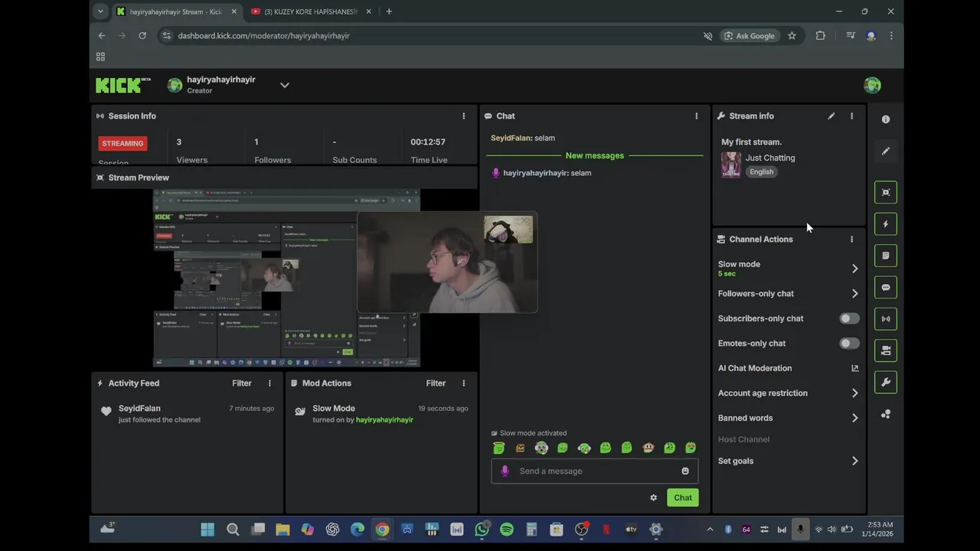This screenshot has height=551, width=980.
Task: Insert the angel halo emote
Action: [x=498, y=448]
